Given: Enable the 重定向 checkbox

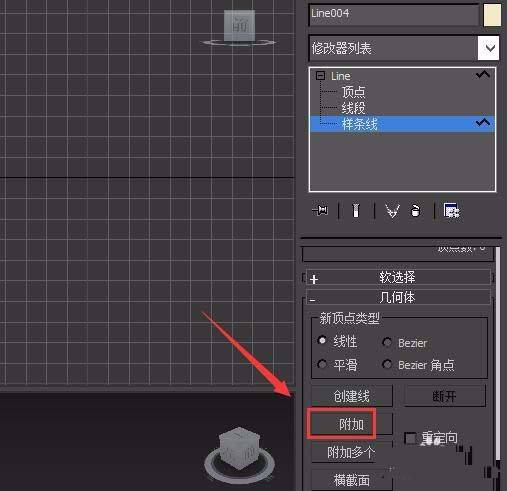Looking at the screenshot, I should pyautogui.click(x=410, y=438).
